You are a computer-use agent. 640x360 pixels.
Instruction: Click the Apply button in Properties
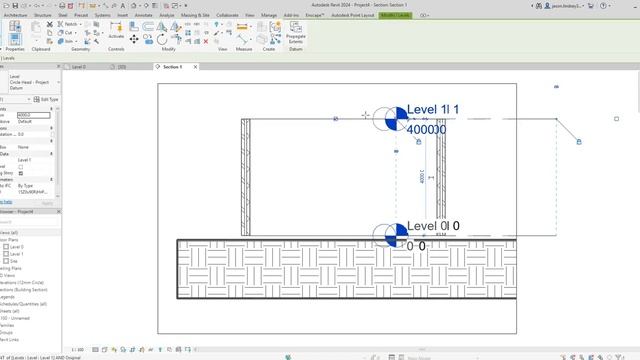47,203
